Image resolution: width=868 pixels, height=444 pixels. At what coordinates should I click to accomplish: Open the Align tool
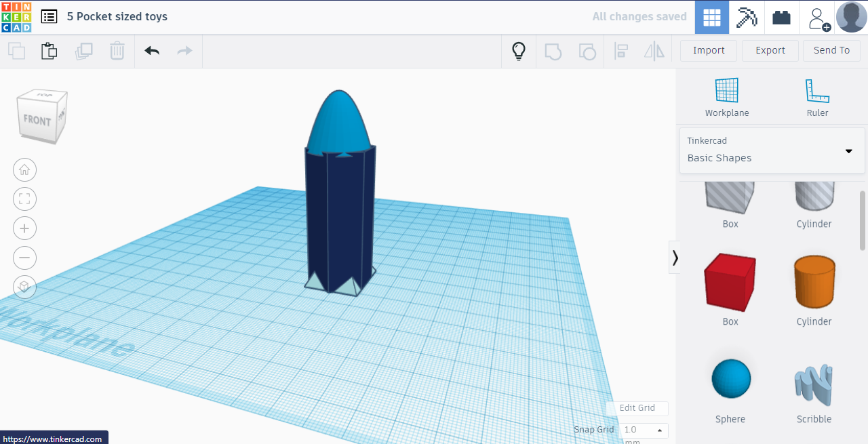(x=620, y=50)
